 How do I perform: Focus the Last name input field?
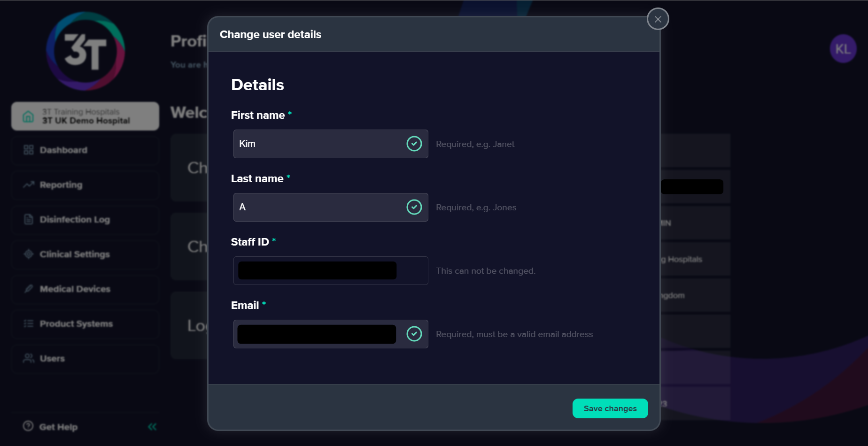[331, 207]
